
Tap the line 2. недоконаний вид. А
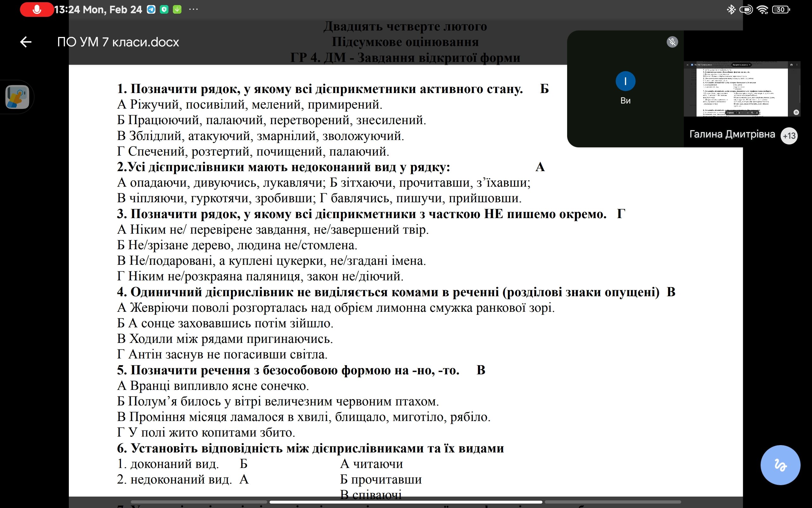(183, 479)
